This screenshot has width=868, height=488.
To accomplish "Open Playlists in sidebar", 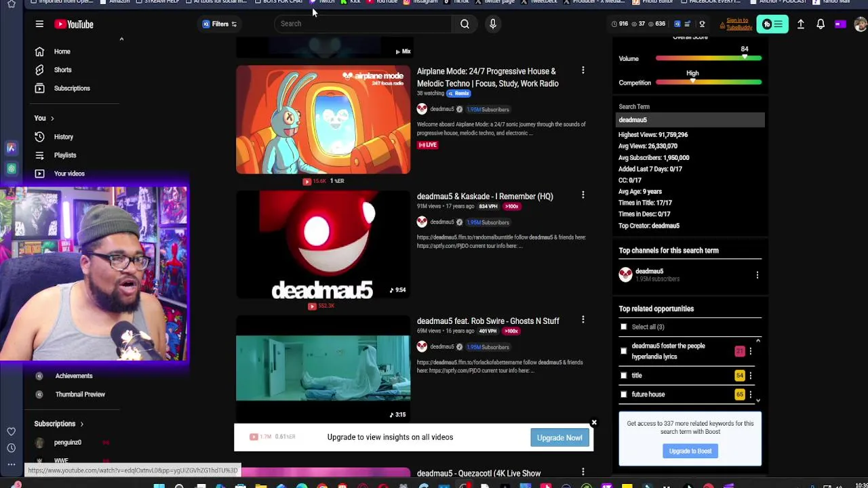I will click(65, 155).
